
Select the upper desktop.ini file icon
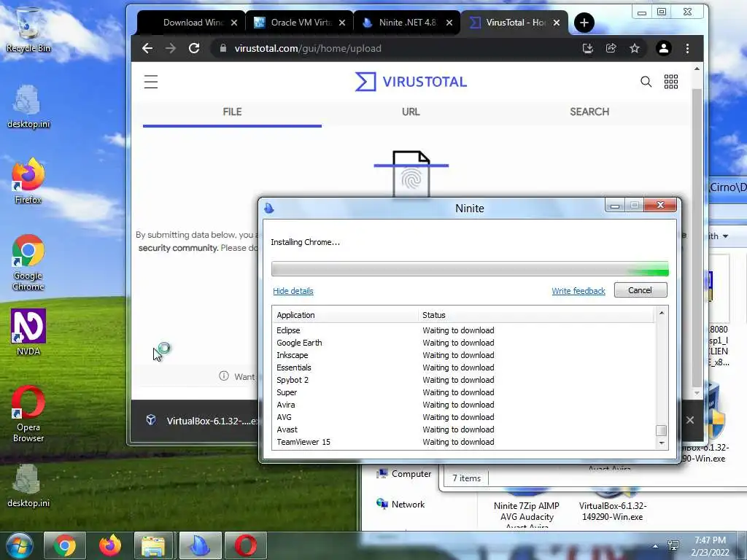coord(28,106)
